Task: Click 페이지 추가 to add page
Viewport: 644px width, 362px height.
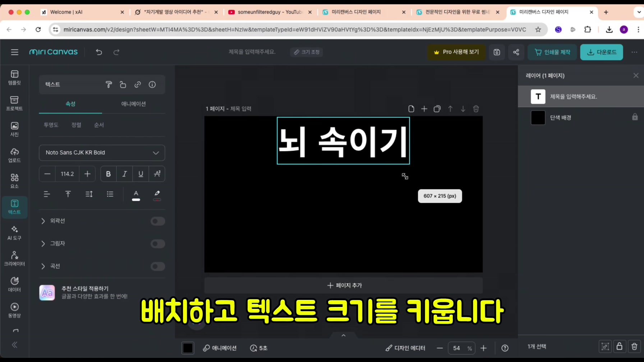Action: pyautogui.click(x=344, y=285)
